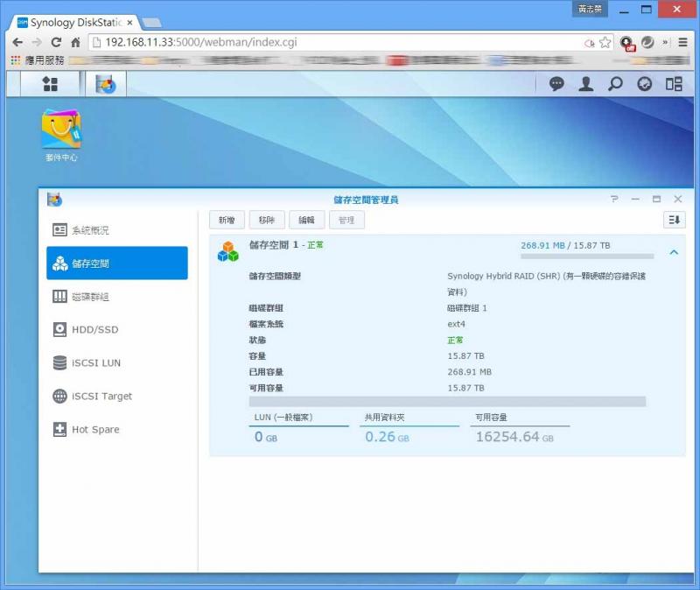Select the System Overview sidebar item
Screen dimensions: 700x590
tap(117, 230)
